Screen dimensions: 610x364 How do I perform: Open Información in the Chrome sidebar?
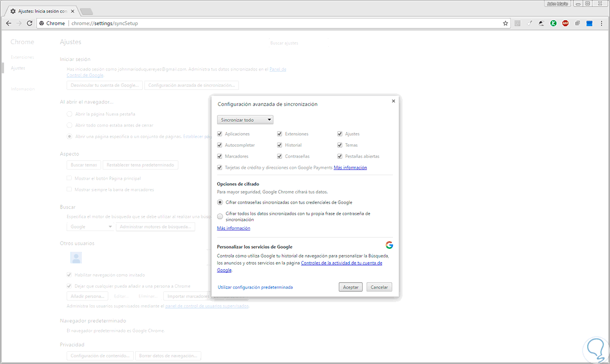coord(22,89)
